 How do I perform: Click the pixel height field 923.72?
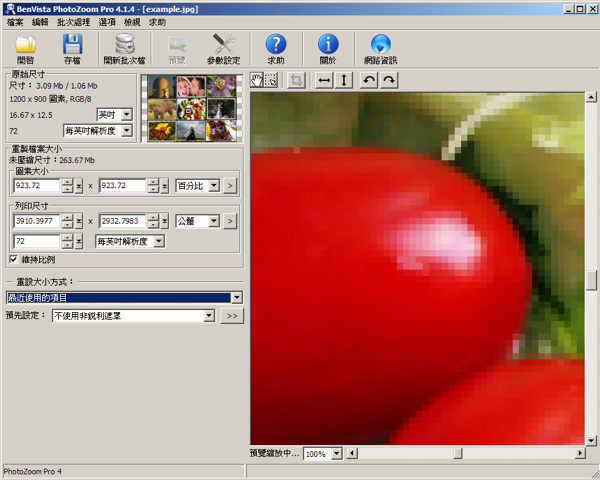click(122, 186)
